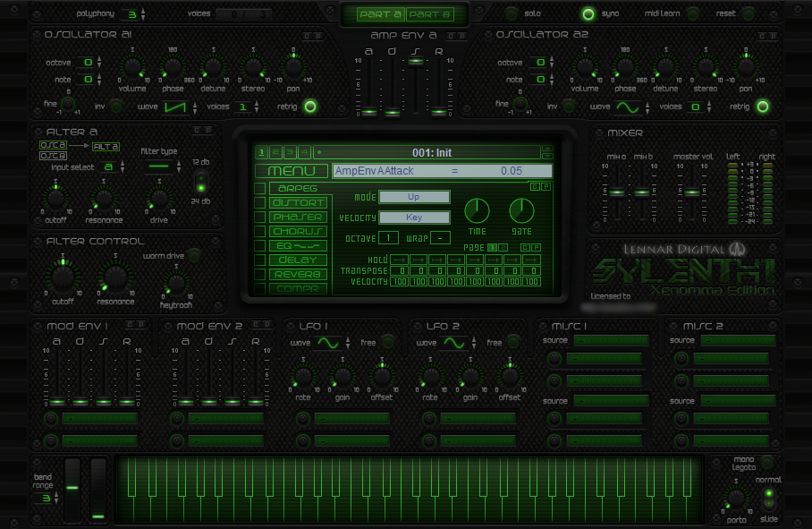The width and height of the screenshot is (812, 529).
Task: Click the arpeggiator octave value field
Action: pos(388,238)
